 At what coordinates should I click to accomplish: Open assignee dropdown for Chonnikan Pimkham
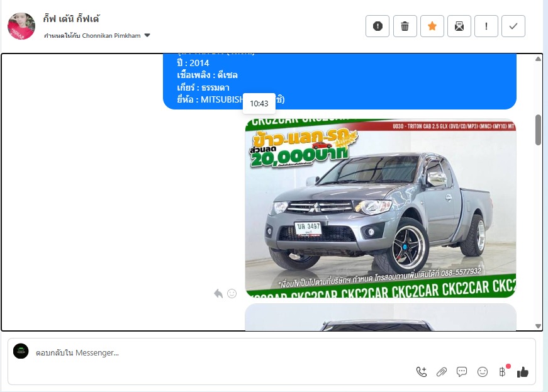147,36
